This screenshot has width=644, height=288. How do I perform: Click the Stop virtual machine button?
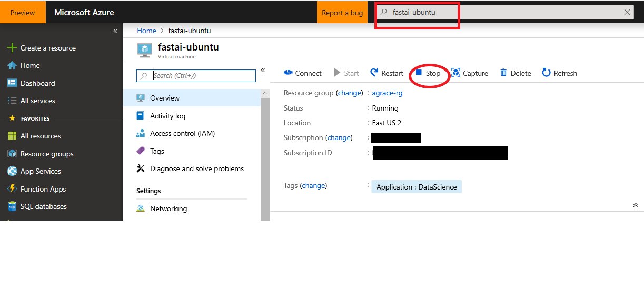click(x=428, y=73)
